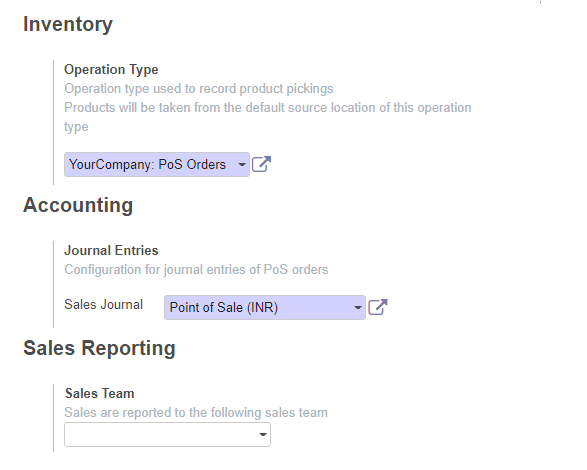This screenshot has width=587, height=470.
Task: Open external link for PoS Orders operation type
Action: click(261, 164)
